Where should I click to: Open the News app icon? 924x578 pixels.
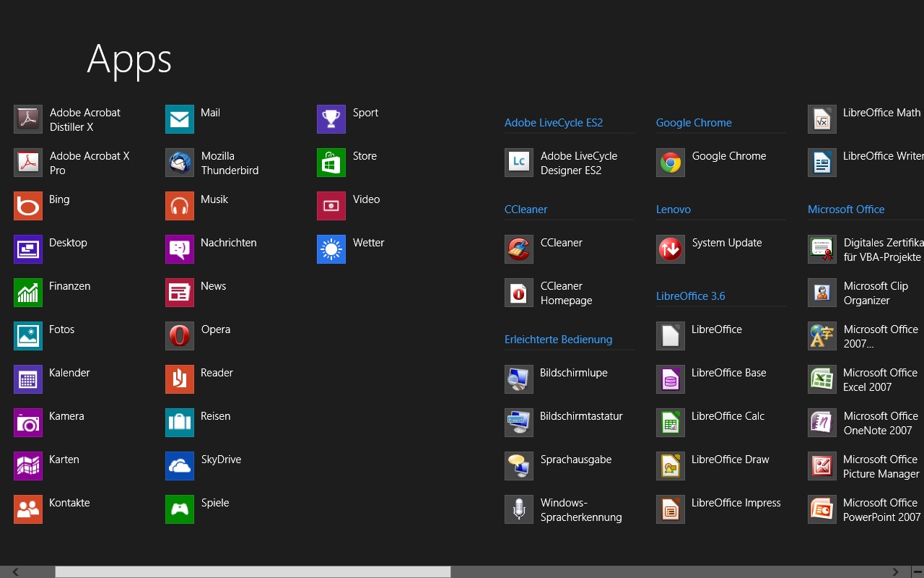[180, 293]
